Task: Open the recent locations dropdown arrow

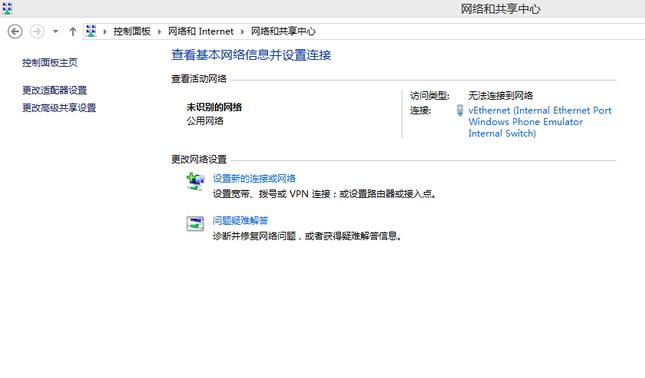Action: [x=55, y=32]
